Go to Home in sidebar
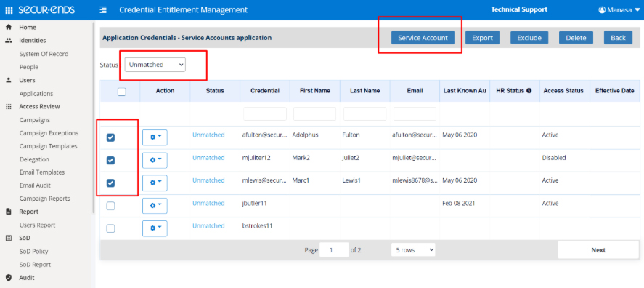 (x=28, y=27)
